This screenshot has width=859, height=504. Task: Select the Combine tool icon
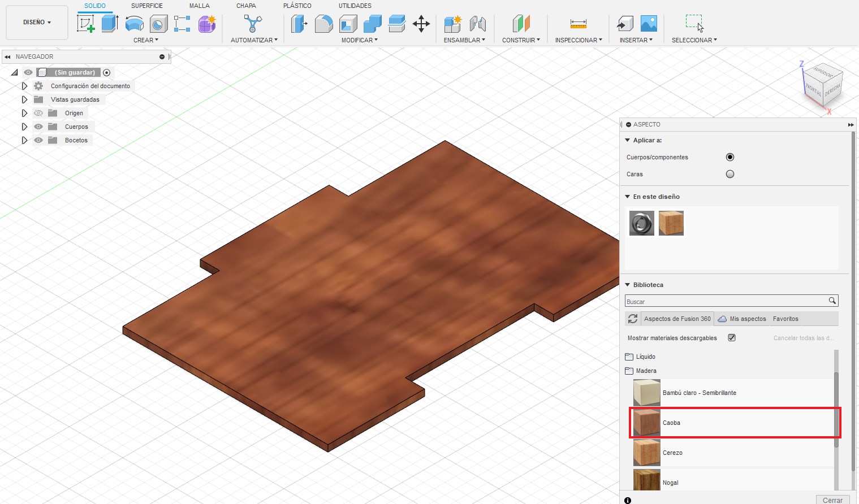pyautogui.click(x=372, y=24)
